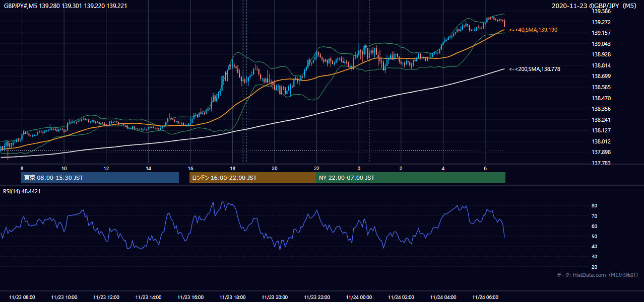The width and height of the screenshot is (644, 302).
Task: Click RSI axis level 50
Action: click(595, 236)
